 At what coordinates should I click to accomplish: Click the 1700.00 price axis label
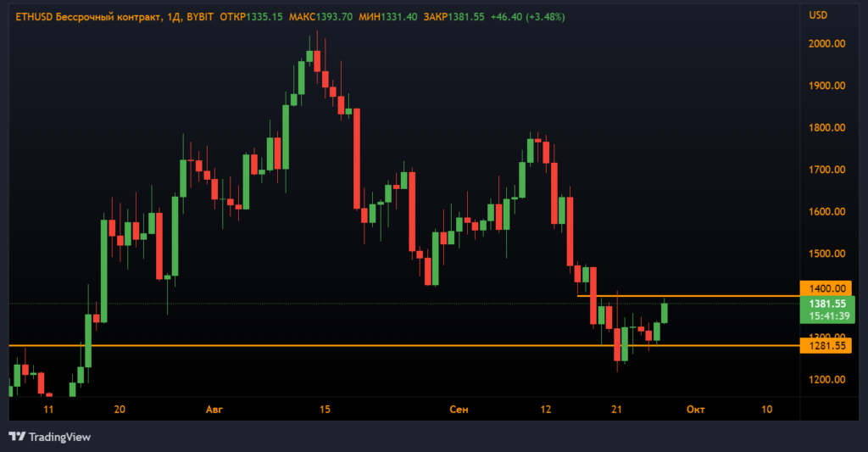click(826, 170)
